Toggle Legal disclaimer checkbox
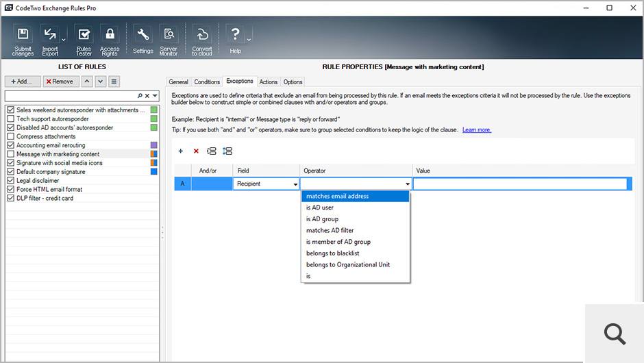 11,180
